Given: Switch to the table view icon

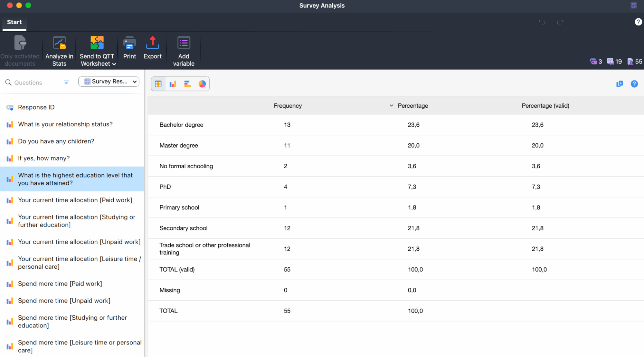Looking at the screenshot, I should tap(158, 84).
